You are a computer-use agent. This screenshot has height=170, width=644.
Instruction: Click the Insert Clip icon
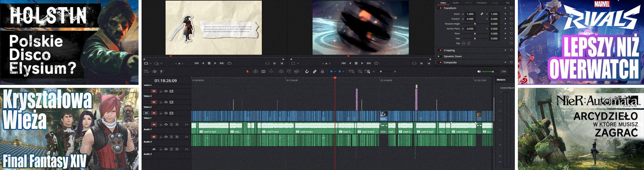[281, 71]
